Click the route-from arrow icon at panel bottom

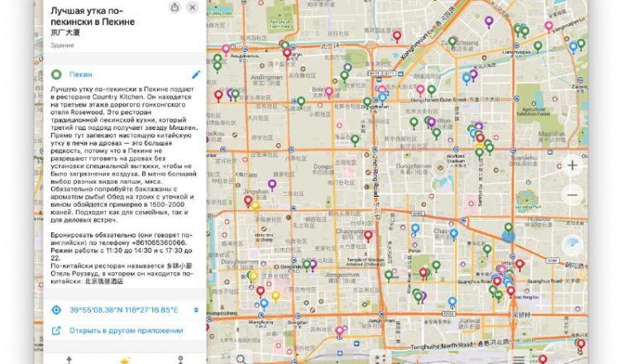tap(68, 360)
